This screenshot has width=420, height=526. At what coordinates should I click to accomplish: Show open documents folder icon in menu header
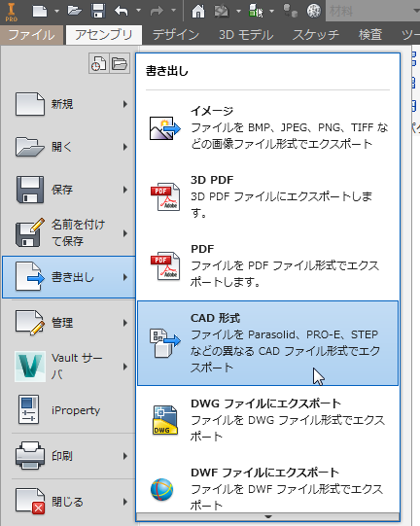(x=120, y=63)
